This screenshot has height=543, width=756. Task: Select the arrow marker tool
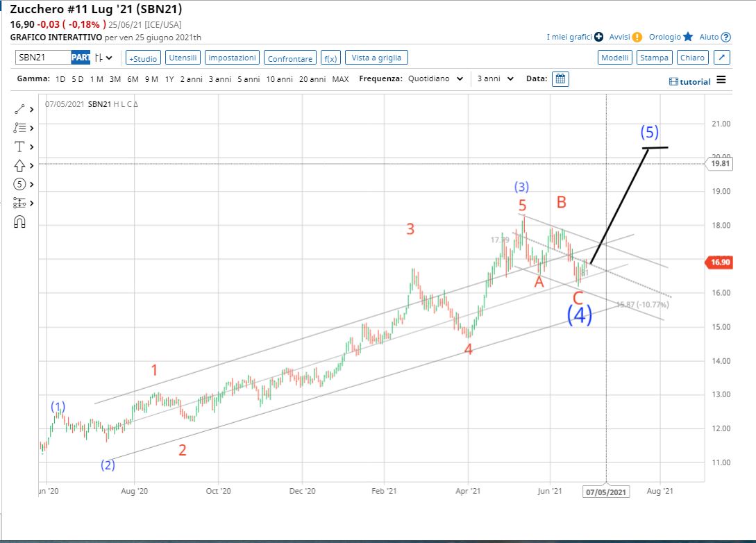(19, 165)
